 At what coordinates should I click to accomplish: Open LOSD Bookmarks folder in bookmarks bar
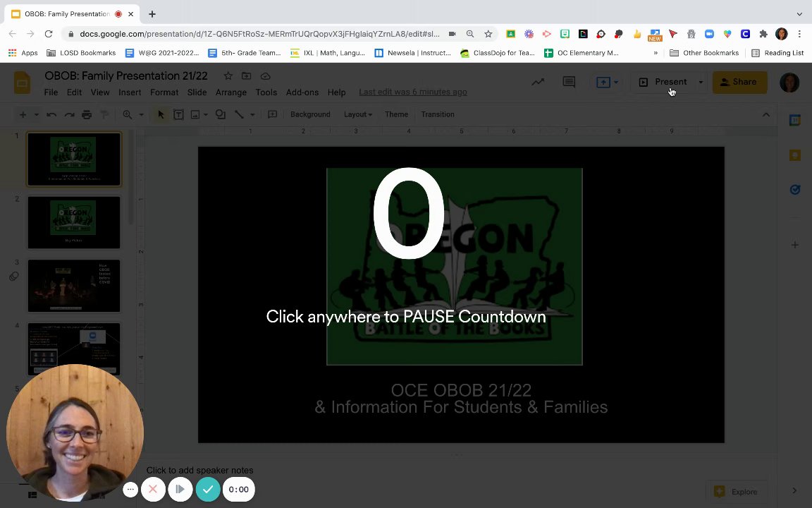click(x=81, y=53)
